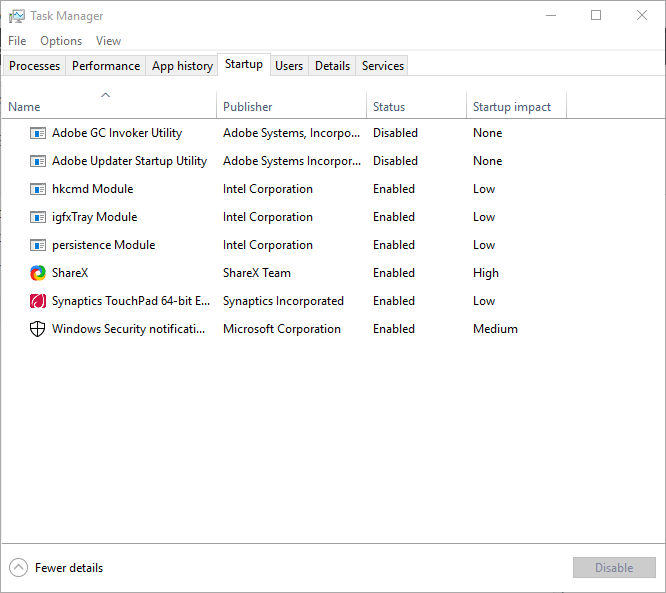Screen dimensions: 666x593
Task: Collapse with the Fewer details arrow icon
Action: [x=19, y=568]
